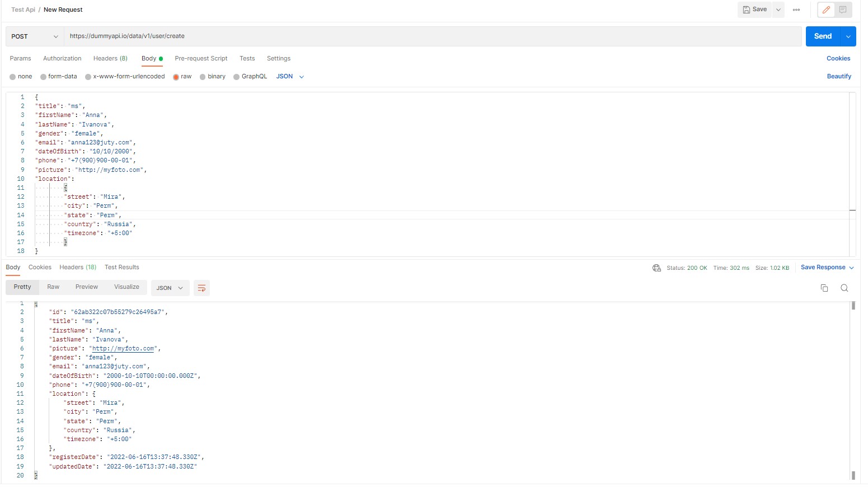Select the binary body option
The height and width of the screenshot is (487, 868).
coord(213,76)
